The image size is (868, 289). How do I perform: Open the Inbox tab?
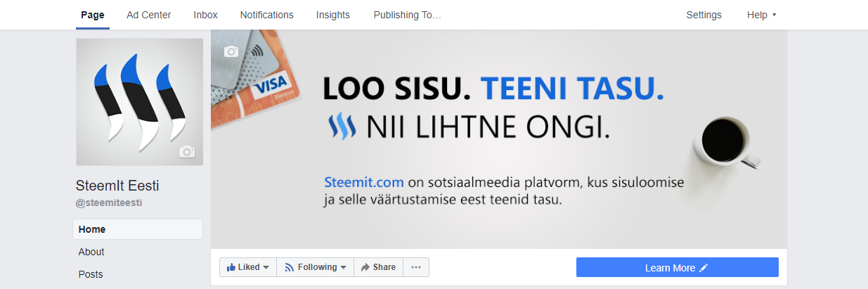(206, 15)
